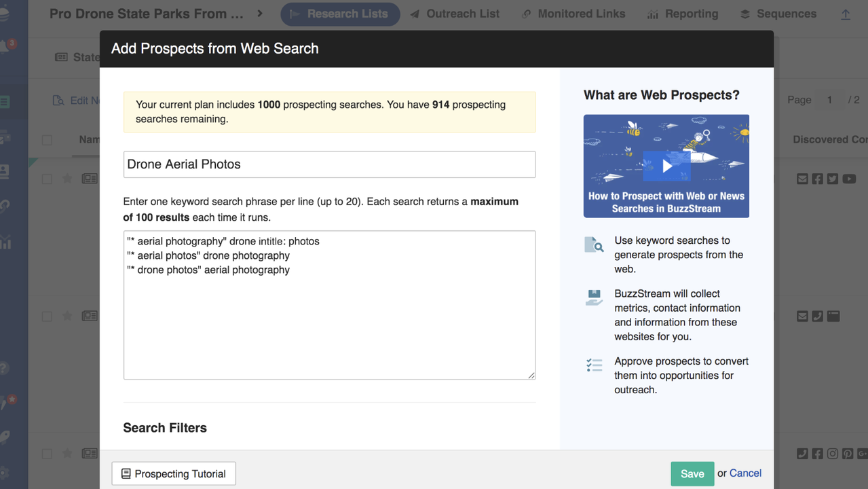The width and height of the screenshot is (868, 489).
Task: Toggle the select-all checkbox in table header
Action: click(x=47, y=140)
